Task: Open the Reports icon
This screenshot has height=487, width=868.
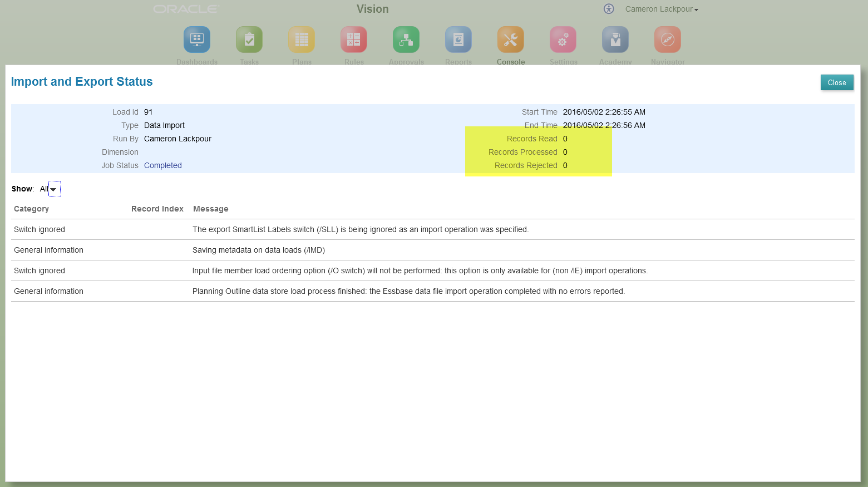Action: click(458, 40)
